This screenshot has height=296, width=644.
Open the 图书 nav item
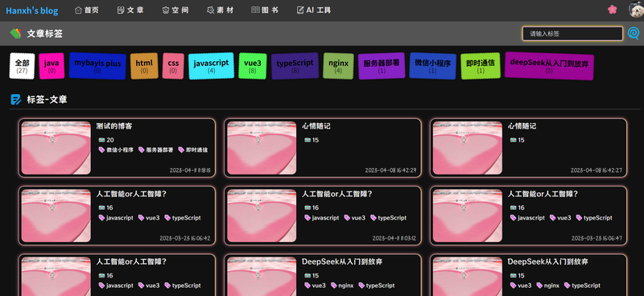pos(265,10)
